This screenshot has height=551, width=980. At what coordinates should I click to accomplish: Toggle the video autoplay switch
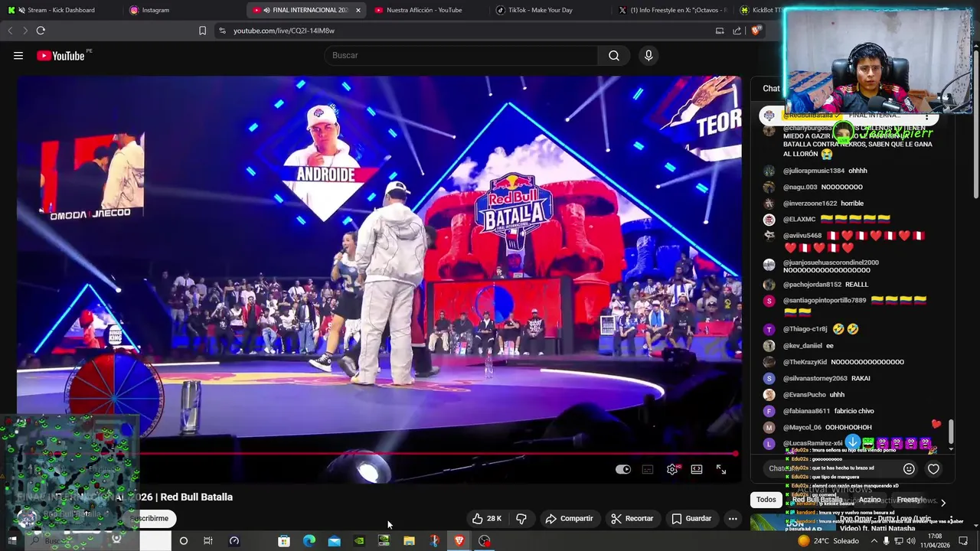click(623, 469)
